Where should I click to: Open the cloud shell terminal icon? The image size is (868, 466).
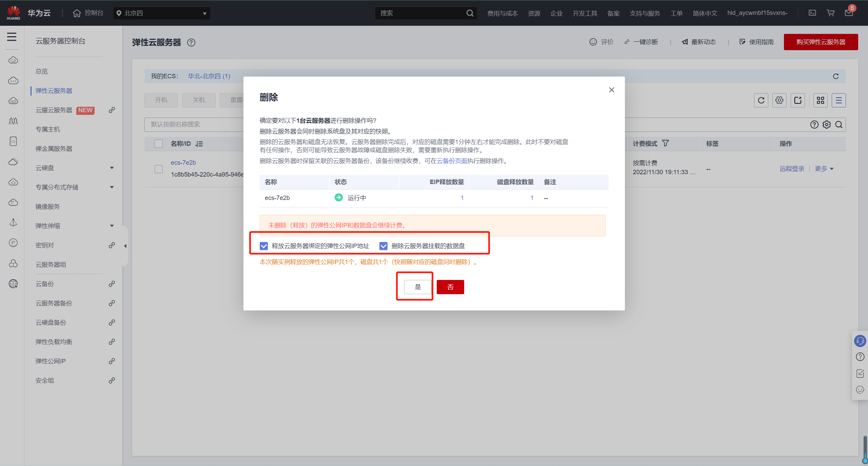click(812, 13)
